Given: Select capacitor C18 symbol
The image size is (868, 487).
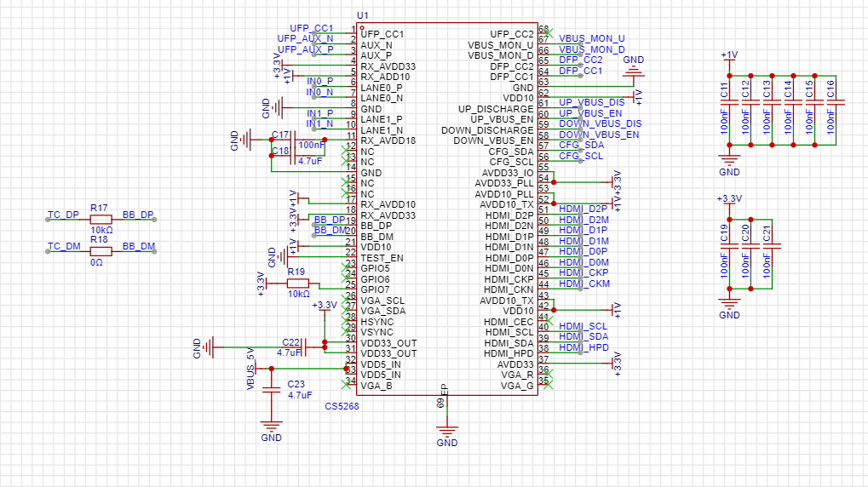Looking at the screenshot, I should pos(293,156).
